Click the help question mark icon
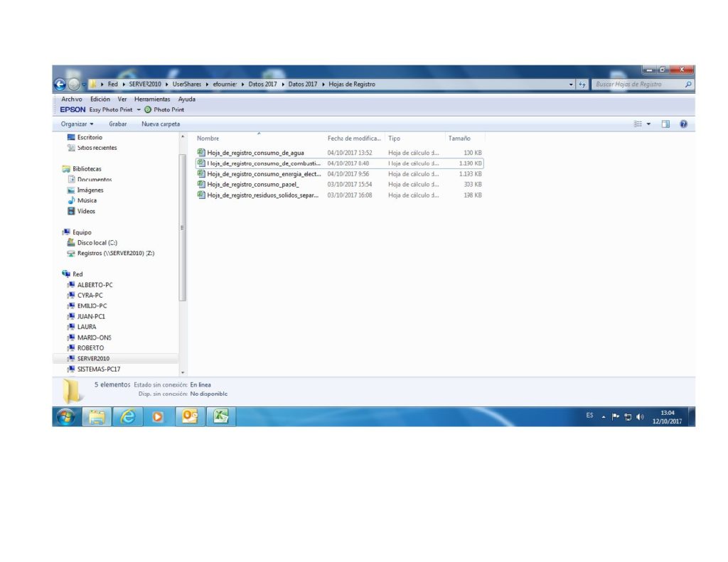The height and width of the screenshot is (562, 728). click(x=683, y=124)
